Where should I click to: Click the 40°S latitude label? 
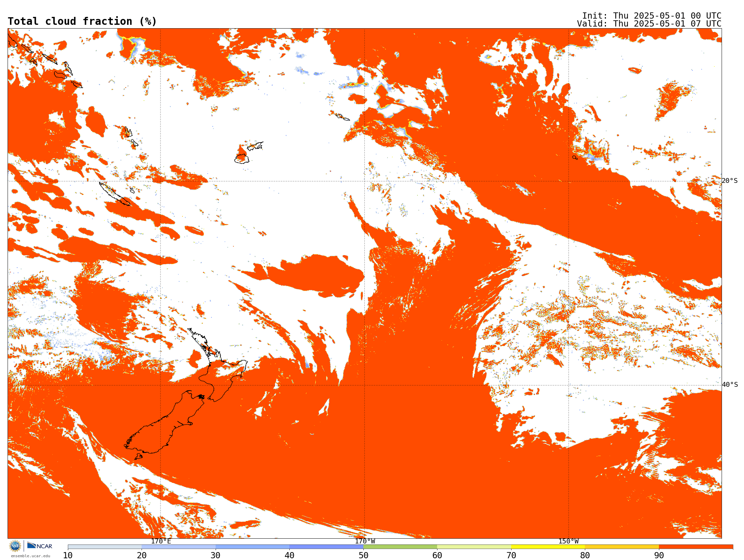730,385
